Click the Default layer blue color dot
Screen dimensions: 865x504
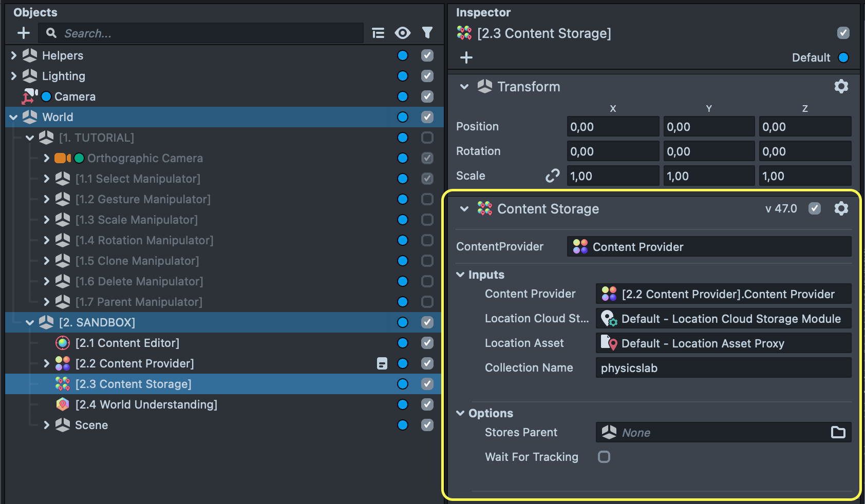point(843,57)
